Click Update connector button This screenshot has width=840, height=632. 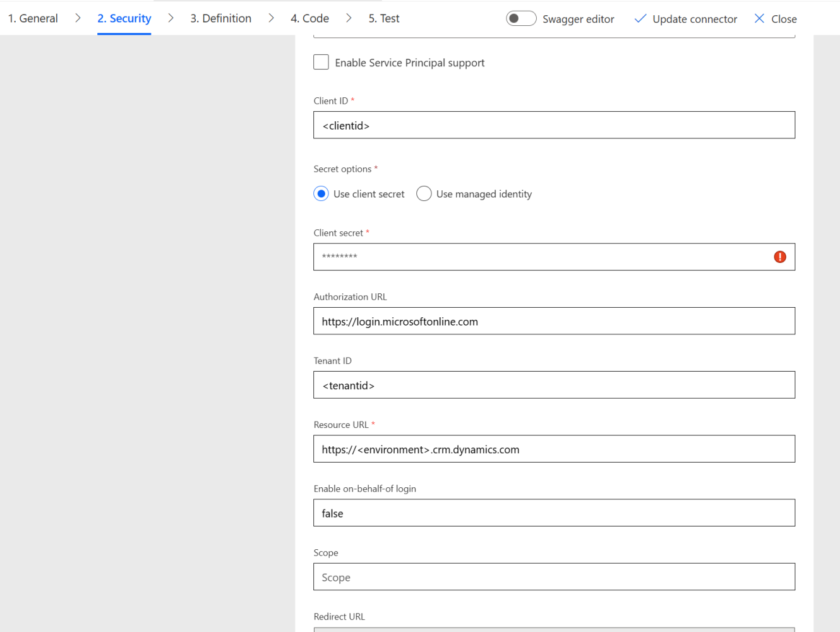[x=694, y=19]
